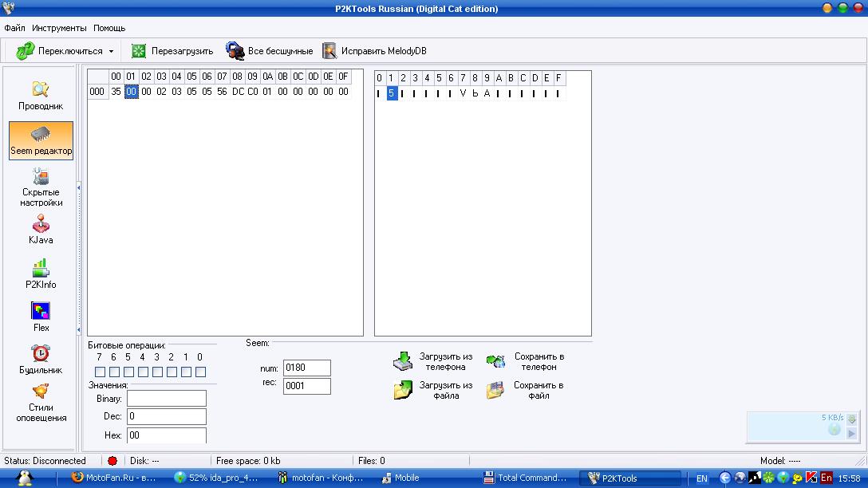868x488 pixels.
Task: Click row header 000 in hex grid
Action: [x=97, y=92]
